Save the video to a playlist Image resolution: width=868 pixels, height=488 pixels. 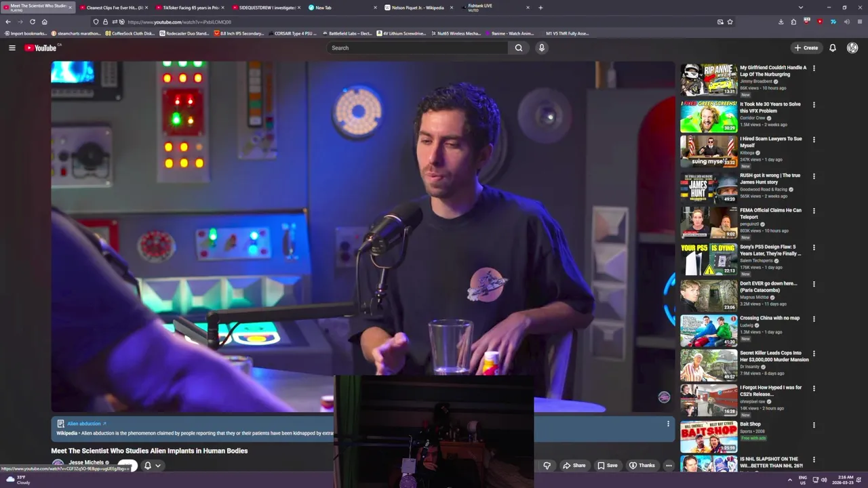click(x=607, y=466)
